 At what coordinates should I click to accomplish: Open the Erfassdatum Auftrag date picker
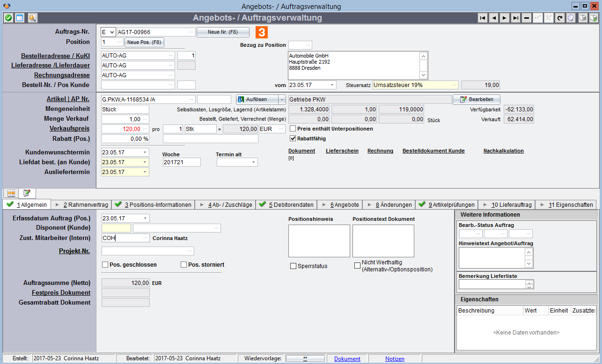tap(145, 218)
